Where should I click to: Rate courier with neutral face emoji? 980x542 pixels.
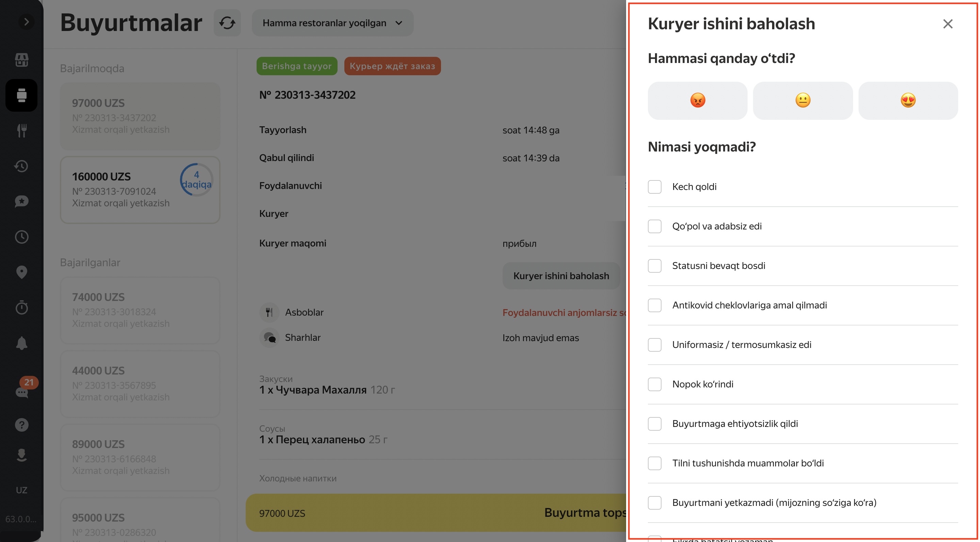[x=803, y=101]
